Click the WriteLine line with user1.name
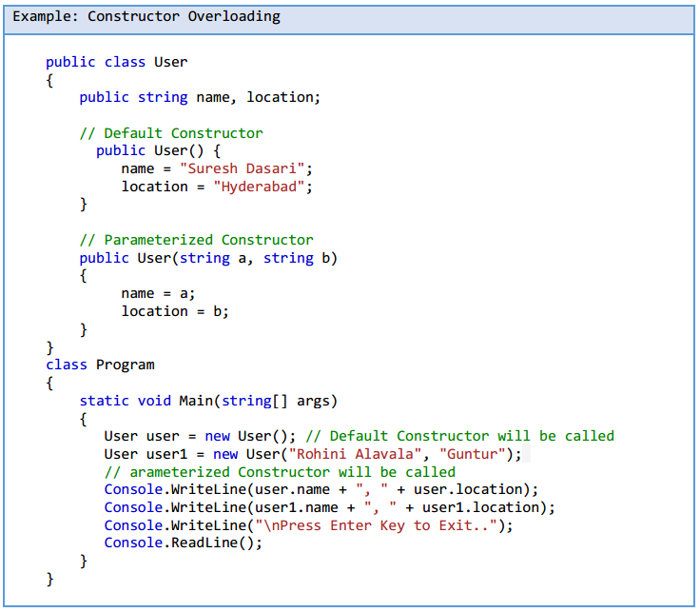Screen dimensions: 700x612 pos(329,508)
